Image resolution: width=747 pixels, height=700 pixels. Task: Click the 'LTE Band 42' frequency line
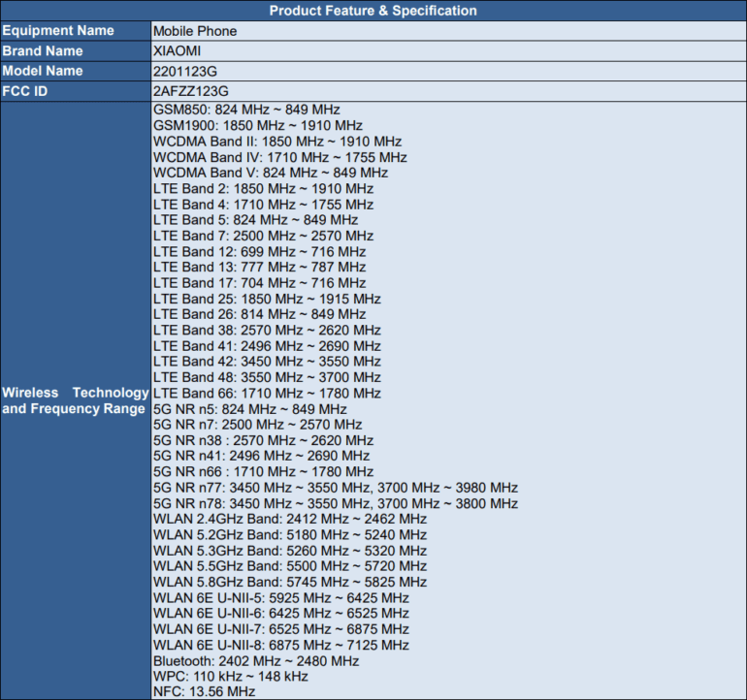267,361
